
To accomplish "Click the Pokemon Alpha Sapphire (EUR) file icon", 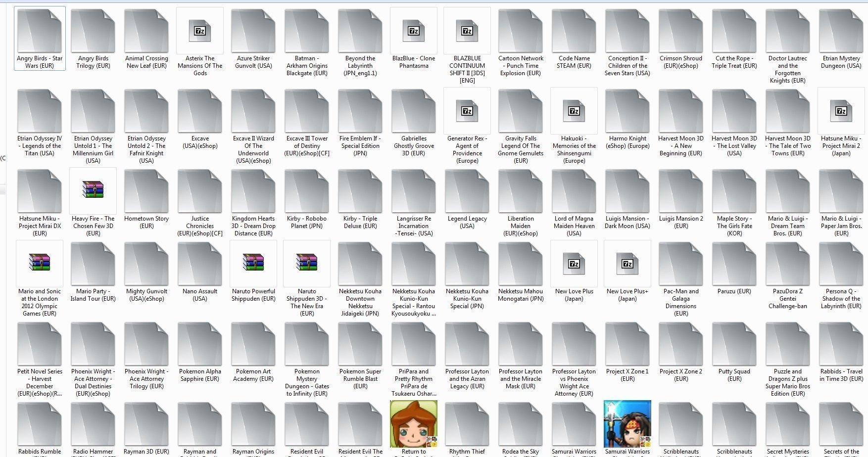I will coord(200,344).
